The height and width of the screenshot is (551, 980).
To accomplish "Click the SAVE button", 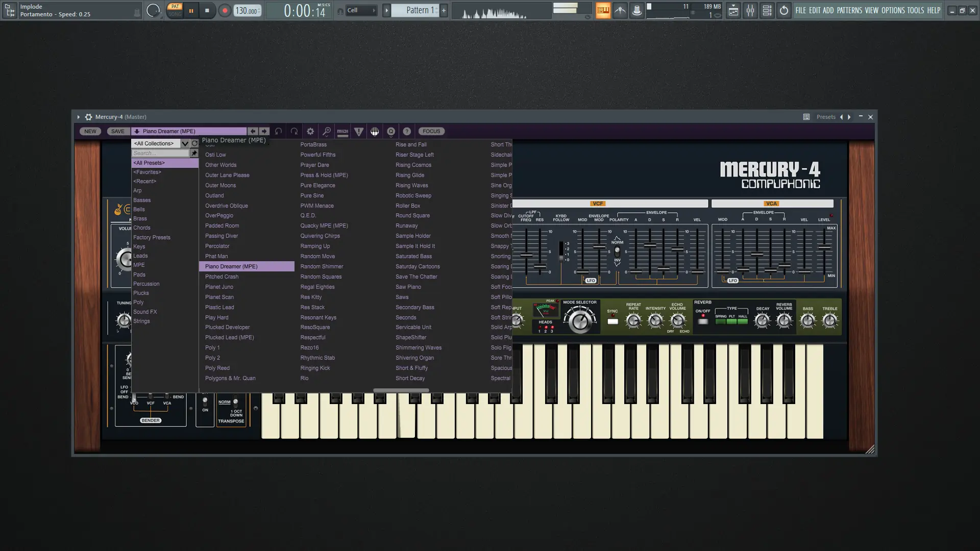I will [117, 132].
